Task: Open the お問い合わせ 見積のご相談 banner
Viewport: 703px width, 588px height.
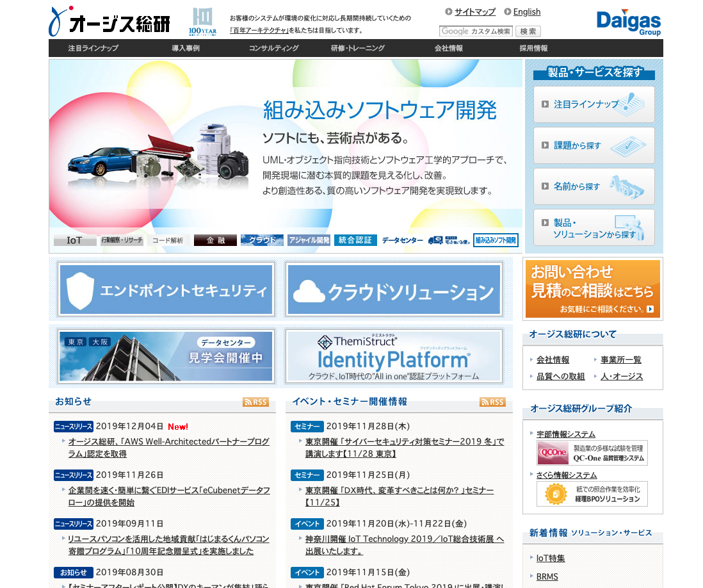Action: (592, 289)
